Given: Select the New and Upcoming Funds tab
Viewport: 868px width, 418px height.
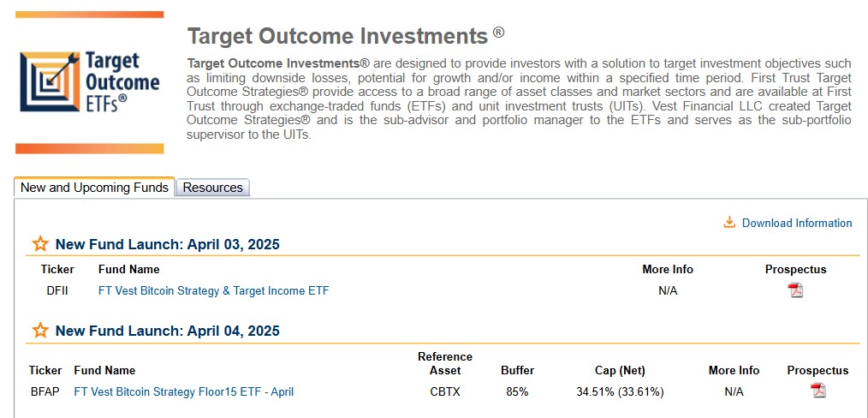Looking at the screenshot, I should (94, 188).
